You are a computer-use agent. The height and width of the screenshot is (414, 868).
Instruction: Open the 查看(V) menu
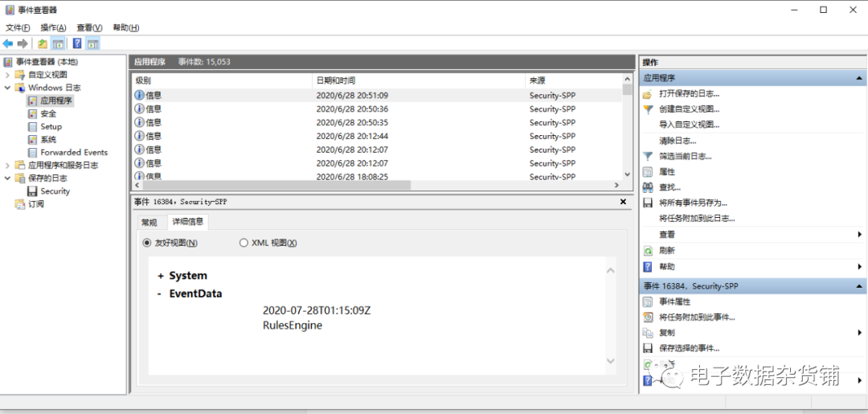pyautogui.click(x=89, y=27)
